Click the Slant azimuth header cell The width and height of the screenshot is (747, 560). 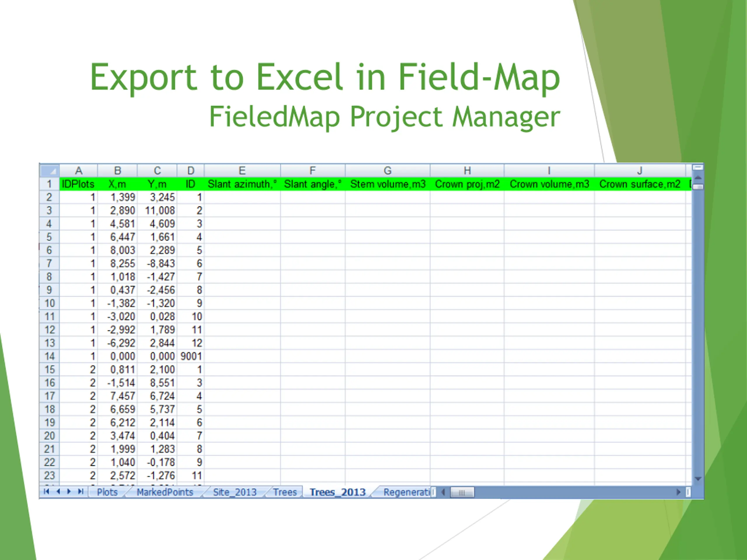tap(242, 184)
